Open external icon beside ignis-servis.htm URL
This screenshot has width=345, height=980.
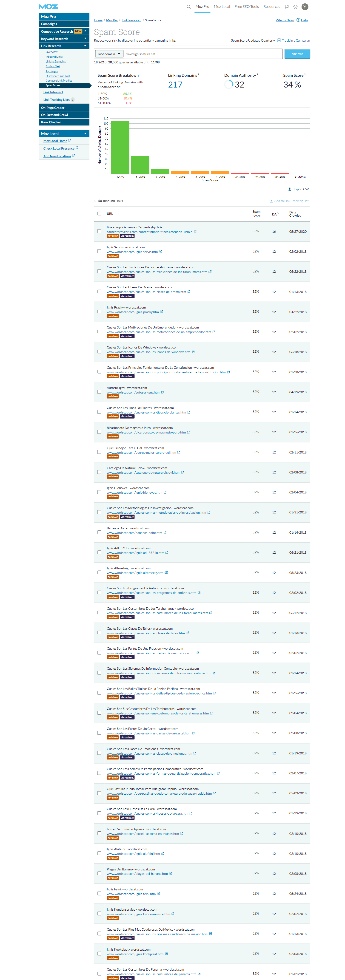click(160, 252)
